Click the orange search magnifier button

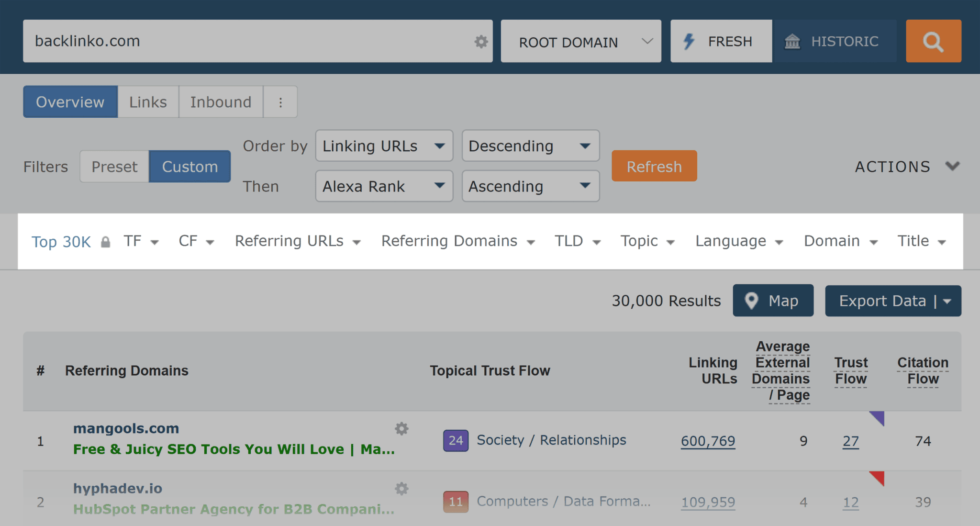[x=933, y=41]
